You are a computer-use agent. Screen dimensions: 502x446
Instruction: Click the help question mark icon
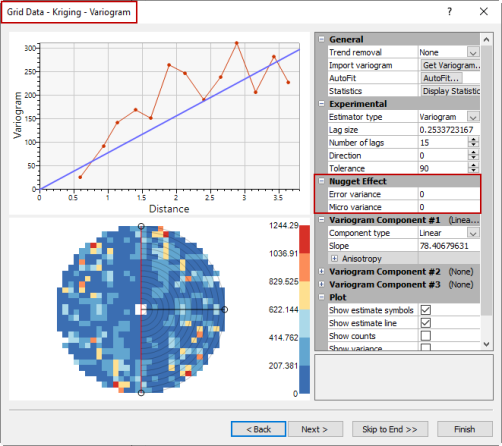point(450,12)
